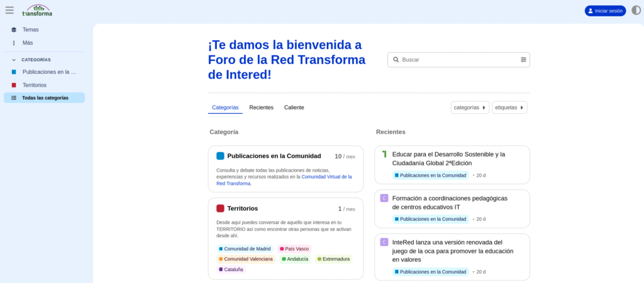The height and width of the screenshot is (283, 644).
Task: Switch to the Categorías tab
Action: pyautogui.click(x=225, y=108)
